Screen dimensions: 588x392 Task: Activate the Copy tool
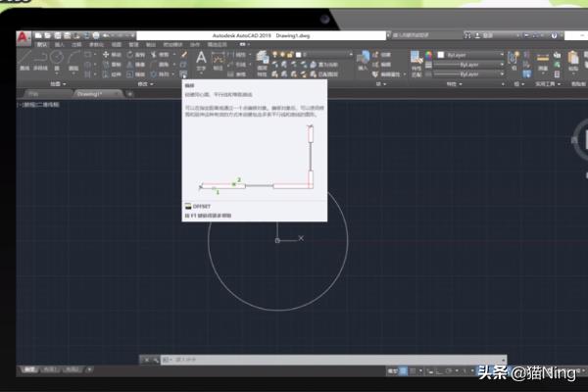112,65
